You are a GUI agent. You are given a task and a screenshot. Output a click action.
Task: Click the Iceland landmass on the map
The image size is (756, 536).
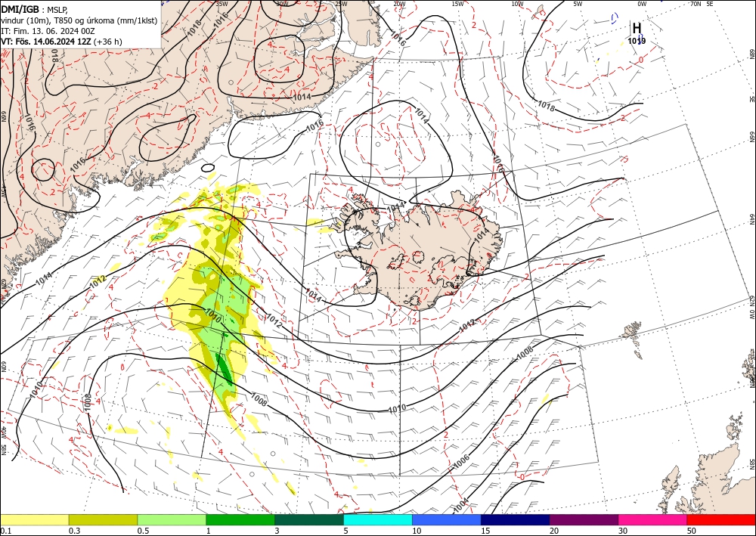420,251
